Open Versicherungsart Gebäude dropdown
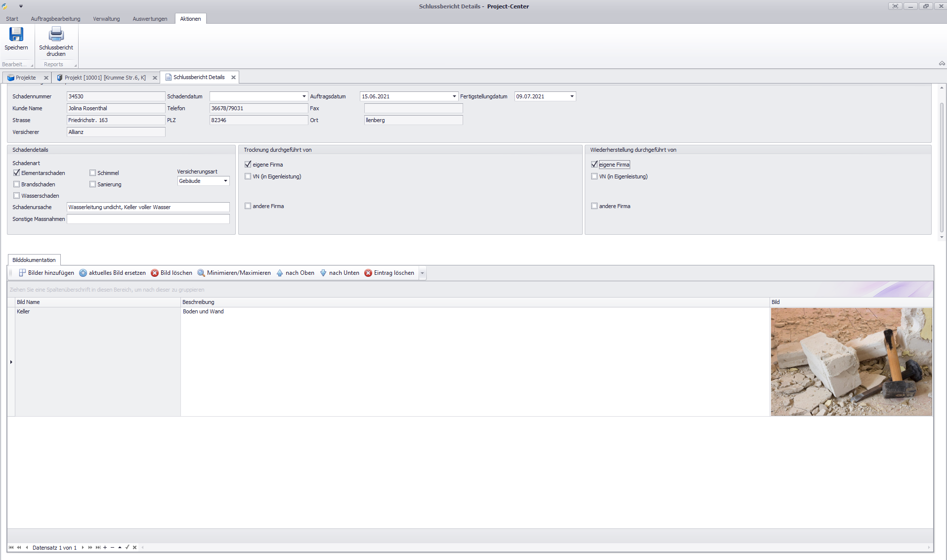The image size is (947, 560). pos(225,181)
